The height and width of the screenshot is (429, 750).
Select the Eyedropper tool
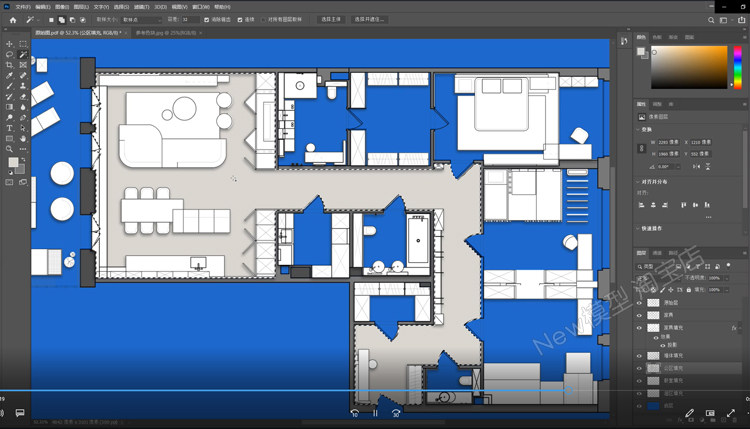coord(10,76)
